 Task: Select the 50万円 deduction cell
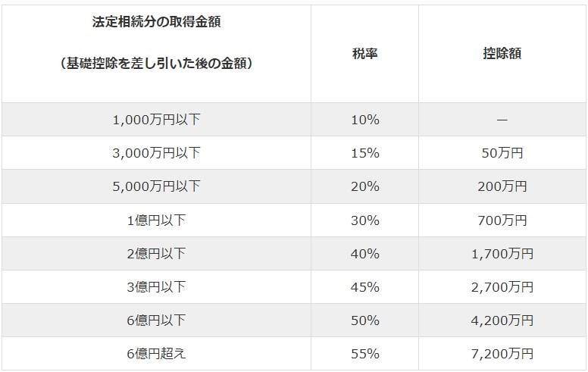[x=502, y=153]
